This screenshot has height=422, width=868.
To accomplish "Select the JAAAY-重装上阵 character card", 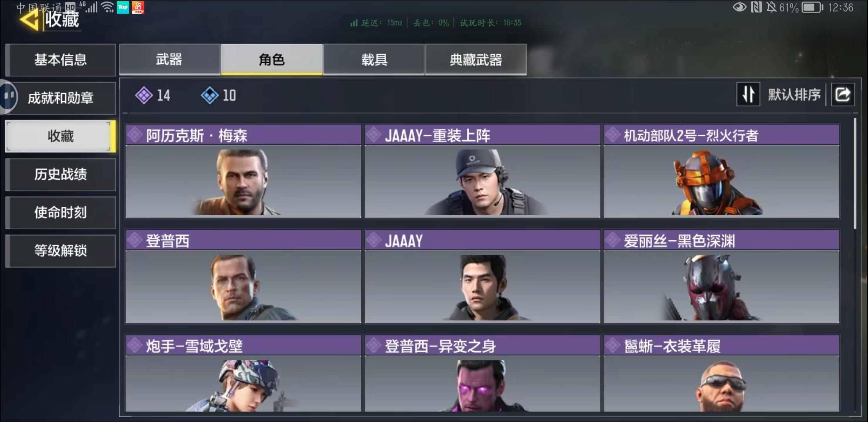I will pyautogui.click(x=482, y=171).
